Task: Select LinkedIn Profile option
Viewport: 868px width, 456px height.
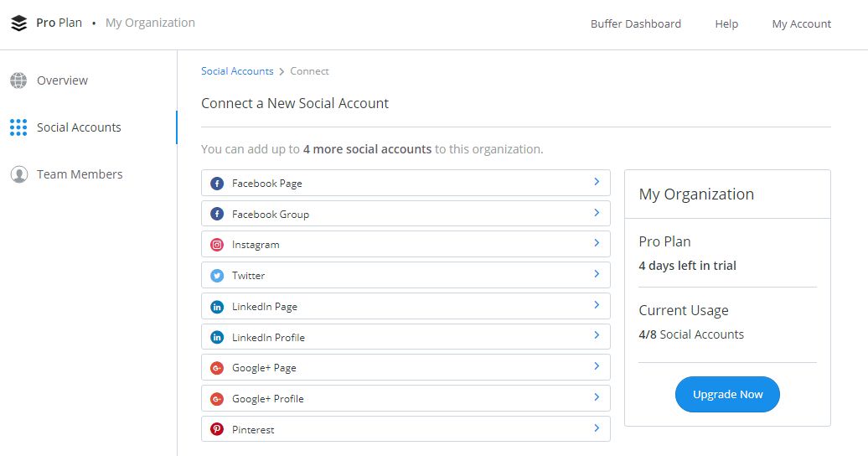Action: (406, 336)
